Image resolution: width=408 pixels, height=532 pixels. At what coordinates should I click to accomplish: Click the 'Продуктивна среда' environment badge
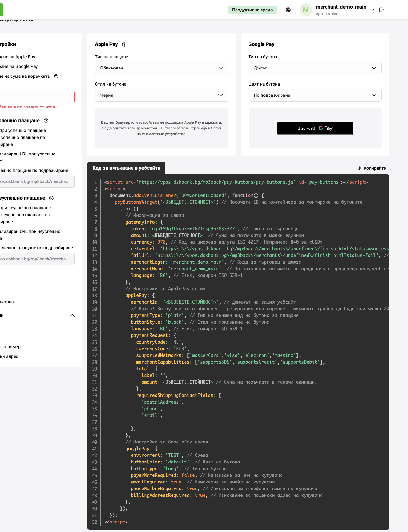tap(252, 10)
